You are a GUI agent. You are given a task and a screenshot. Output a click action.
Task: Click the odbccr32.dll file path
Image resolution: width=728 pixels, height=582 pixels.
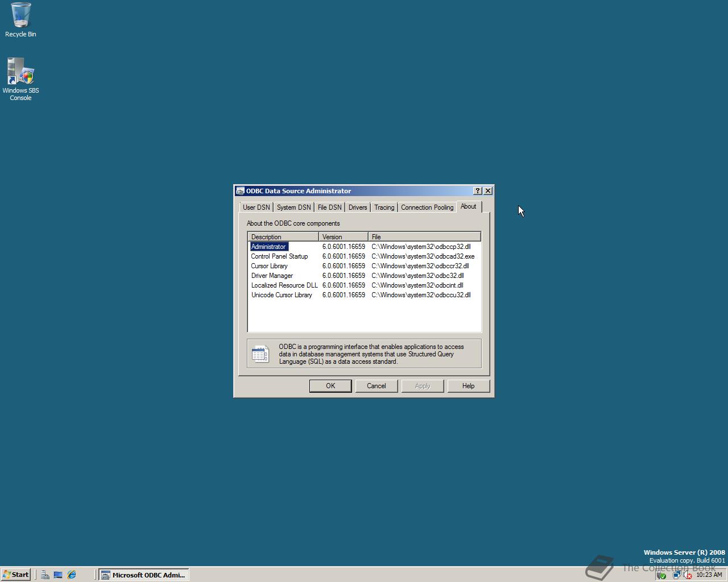coord(420,266)
